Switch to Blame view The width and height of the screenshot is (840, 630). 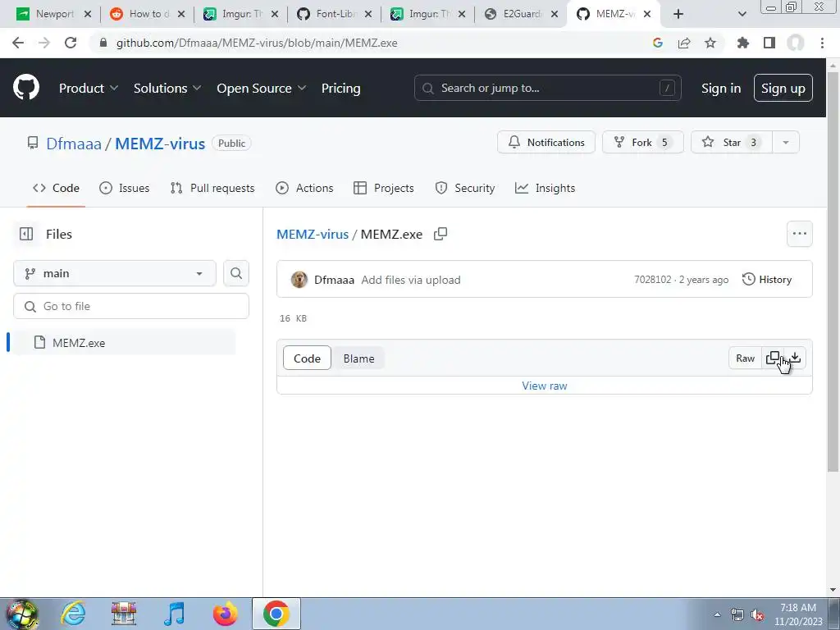tap(359, 358)
